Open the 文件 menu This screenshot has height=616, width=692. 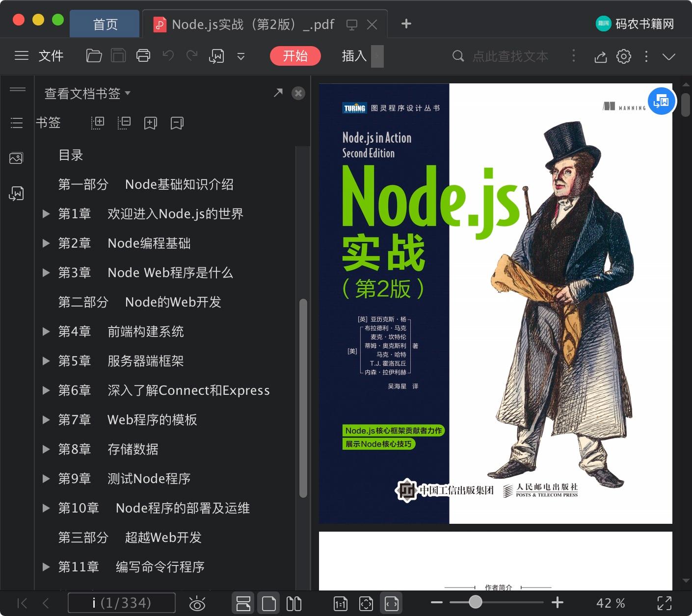(51, 56)
